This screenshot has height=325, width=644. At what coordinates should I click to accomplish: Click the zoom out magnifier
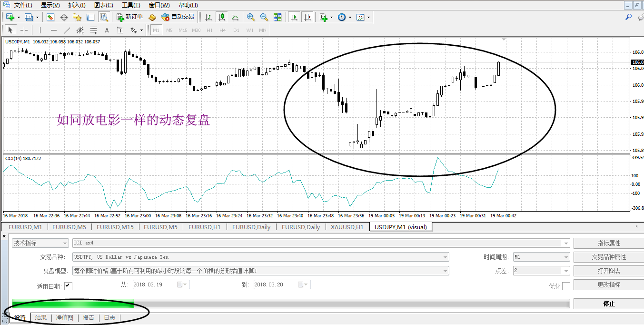(x=264, y=17)
